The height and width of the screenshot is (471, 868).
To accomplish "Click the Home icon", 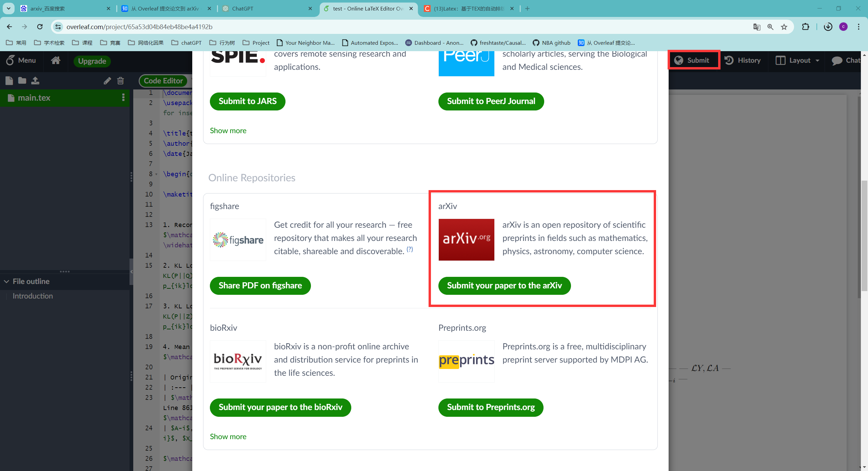I will [56, 60].
